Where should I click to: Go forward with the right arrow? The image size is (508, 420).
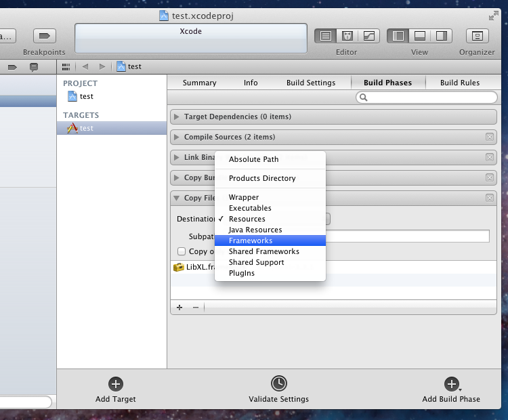click(x=102, y=66)
